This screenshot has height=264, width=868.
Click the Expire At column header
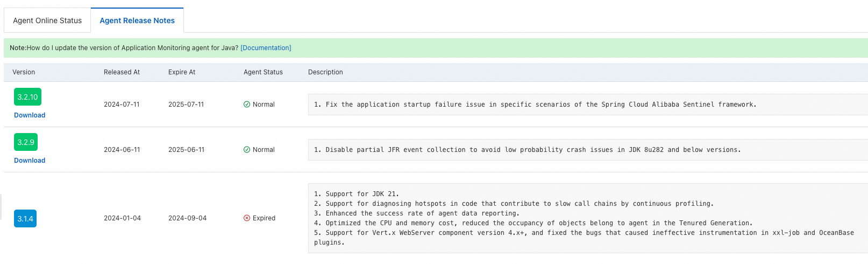[182, 72]
